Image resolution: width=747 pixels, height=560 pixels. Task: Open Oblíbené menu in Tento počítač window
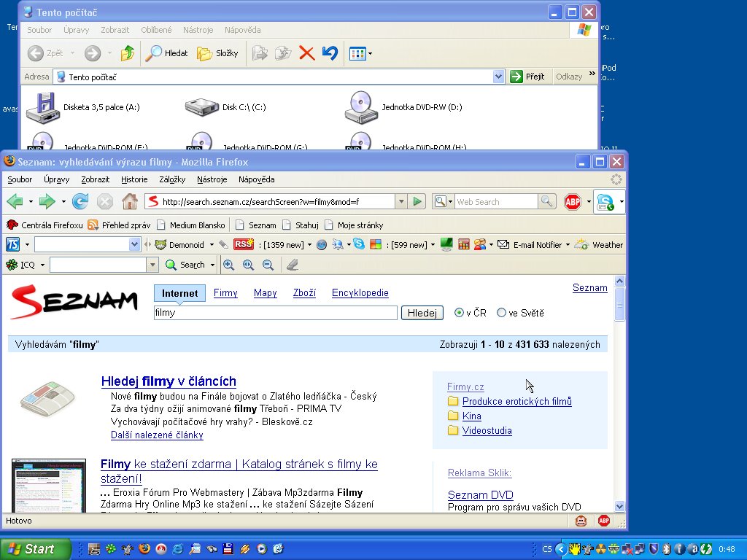coord(156,29)
